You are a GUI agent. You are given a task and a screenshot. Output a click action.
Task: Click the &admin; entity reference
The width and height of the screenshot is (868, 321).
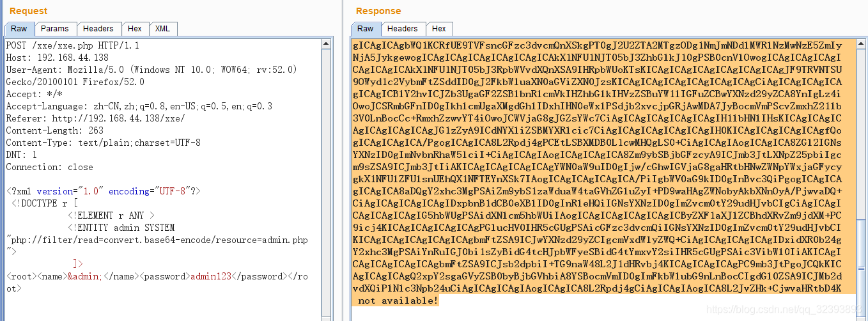pos(86,276)
